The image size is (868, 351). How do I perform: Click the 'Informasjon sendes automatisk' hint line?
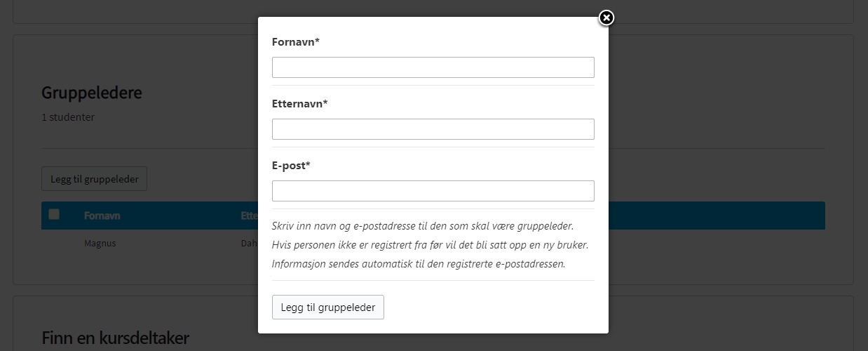click(418, 264)
